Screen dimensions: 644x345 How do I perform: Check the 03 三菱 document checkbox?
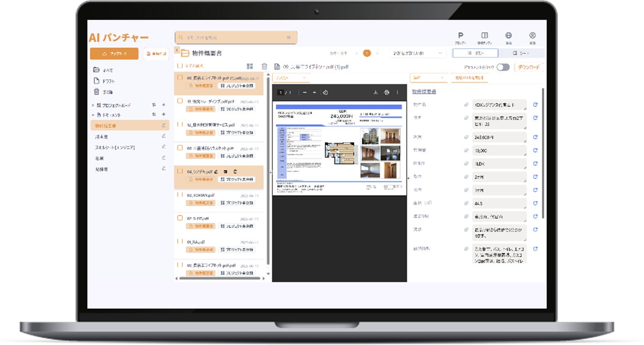click(x=180, y=148)
